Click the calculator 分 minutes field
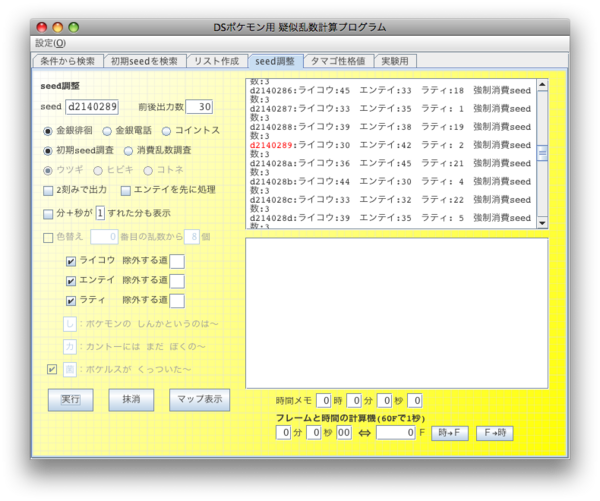This screenshot has width=600, height=501. 283,433
